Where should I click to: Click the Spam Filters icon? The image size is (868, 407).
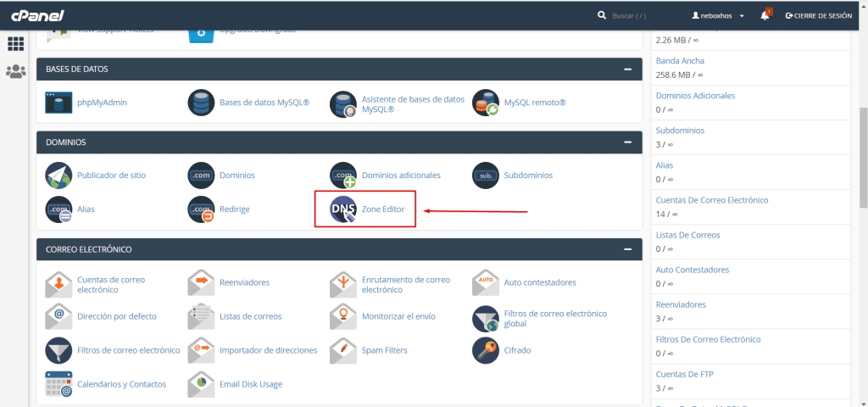click(343, 350)
